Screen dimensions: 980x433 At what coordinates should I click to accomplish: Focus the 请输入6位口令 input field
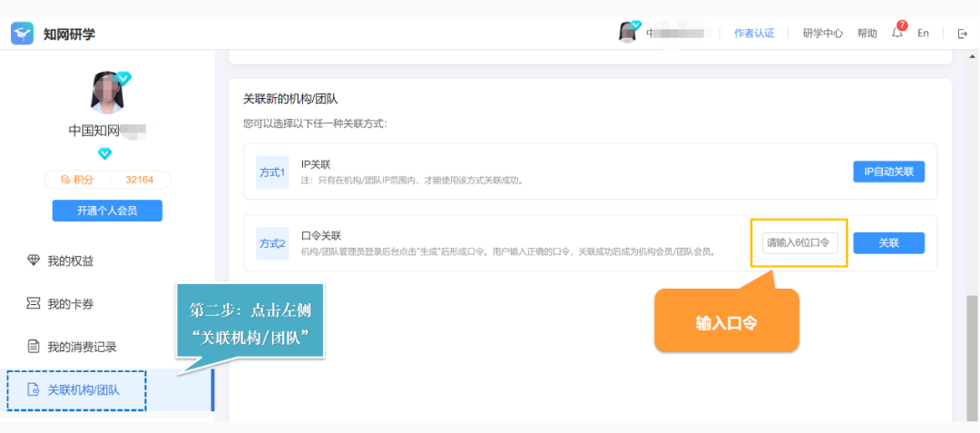click(x=800, y=243)
